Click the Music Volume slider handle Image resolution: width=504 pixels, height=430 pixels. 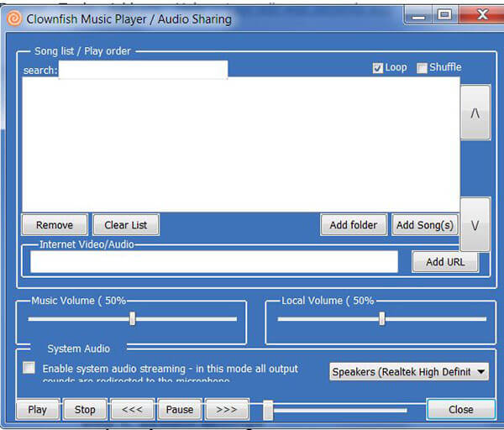point(132,318)
